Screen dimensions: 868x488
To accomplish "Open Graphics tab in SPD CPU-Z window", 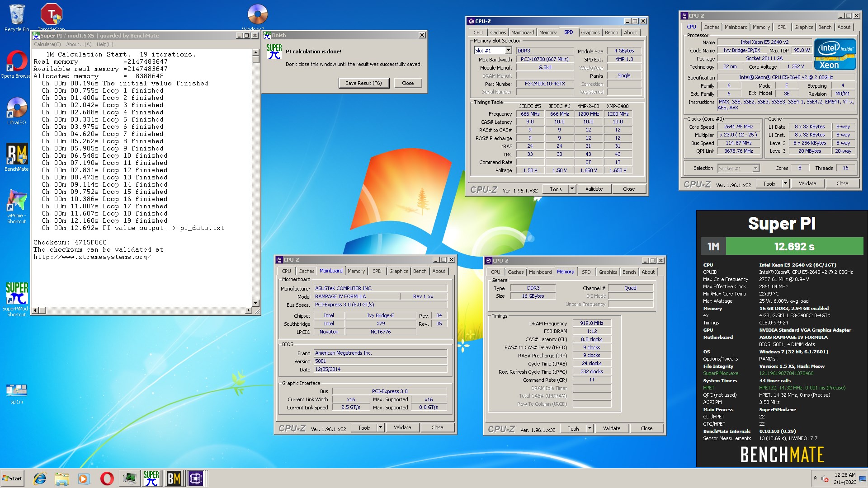I will pos(590,33).
